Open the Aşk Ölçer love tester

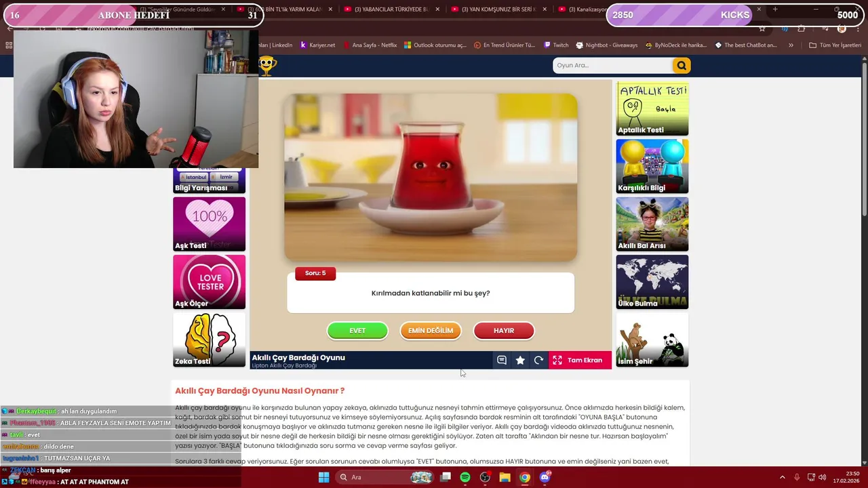point(209,282)
